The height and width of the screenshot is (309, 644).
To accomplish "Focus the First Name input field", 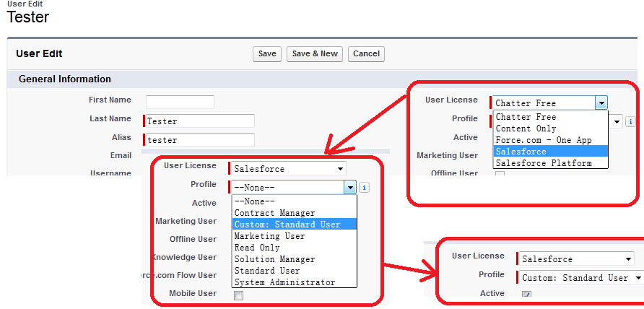I will [x=180, y=102].
